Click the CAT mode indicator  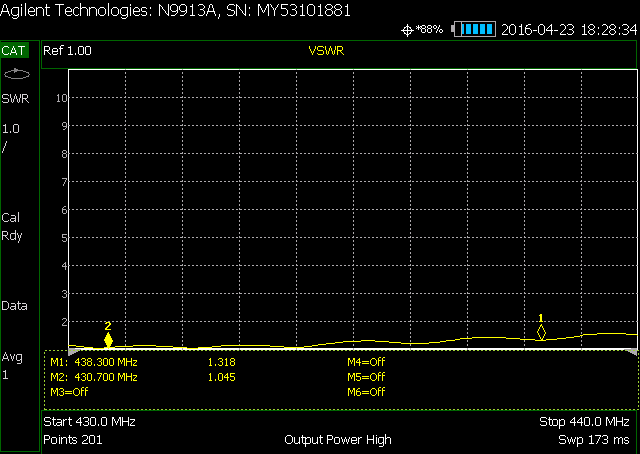click(x=16, y=49)
